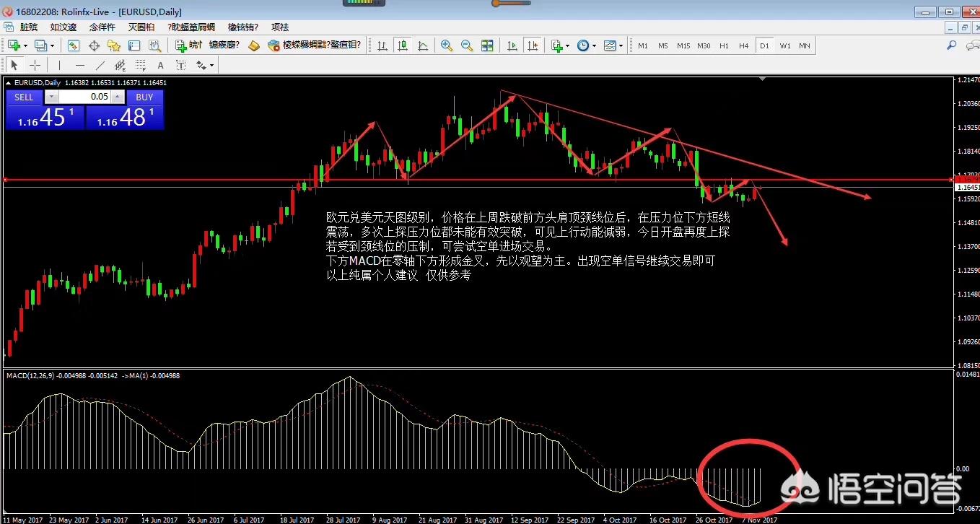This screenshot has width=980, height=524.
Task: Show the Market Watch window
Action: 74,45
